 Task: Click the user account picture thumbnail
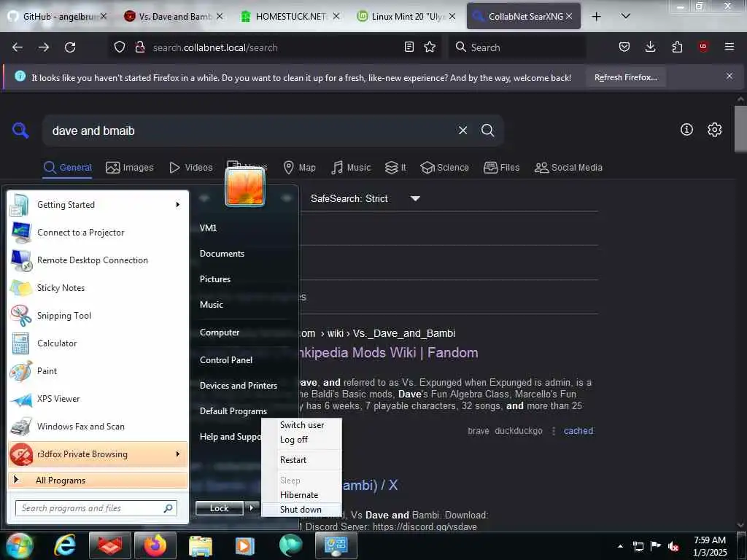point(245,187)
